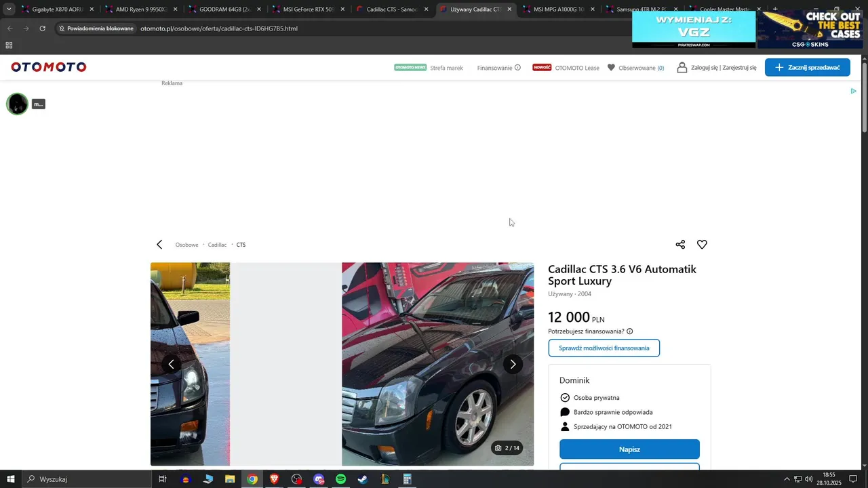This screenshot has width=868, height=488.
Task: Open Windows Start menu
Action: [11, 479]
